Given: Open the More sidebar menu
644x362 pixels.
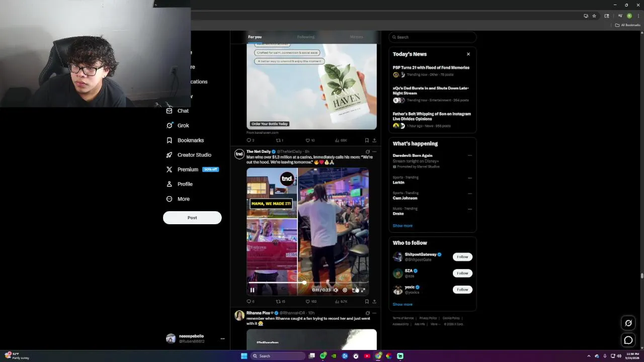Looking at the screenshot, I should coord(178,199).
